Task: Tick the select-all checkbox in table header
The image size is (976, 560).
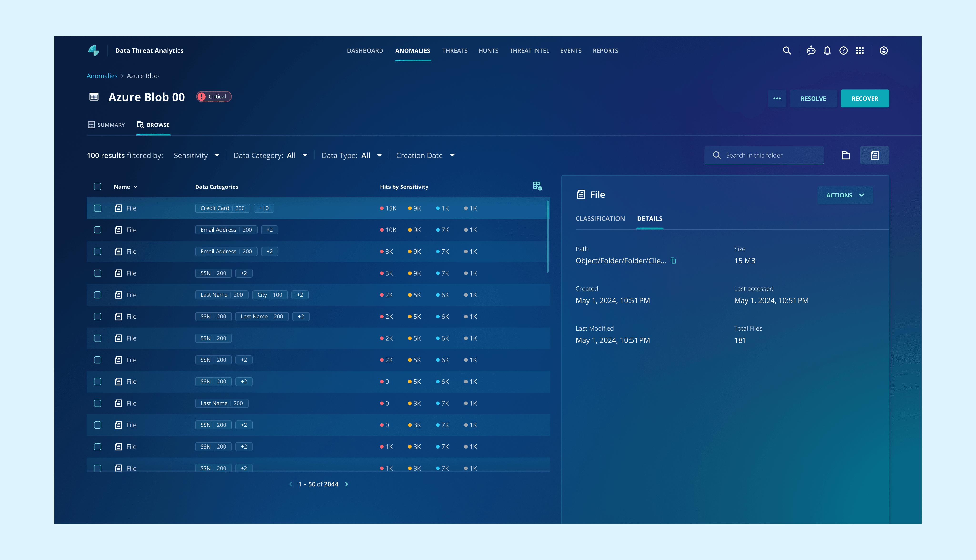Action: pos(98,187)
